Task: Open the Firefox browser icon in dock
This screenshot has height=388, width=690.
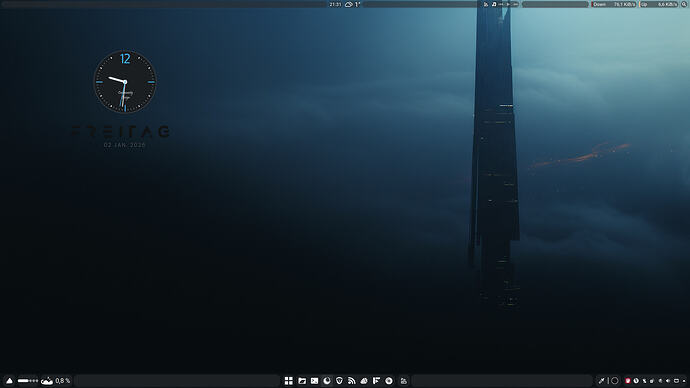Action: pos(327,381)
